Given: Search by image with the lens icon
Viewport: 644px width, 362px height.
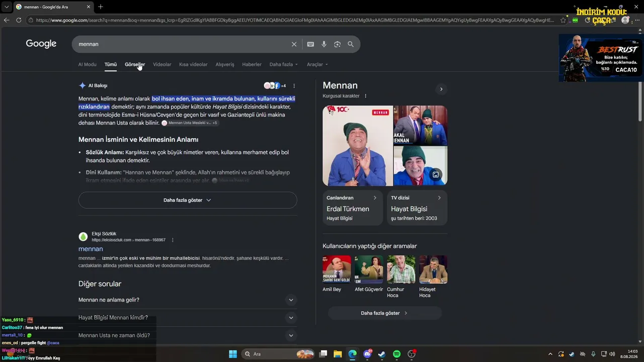Looking at the screenshot, I should pos(337,44).
